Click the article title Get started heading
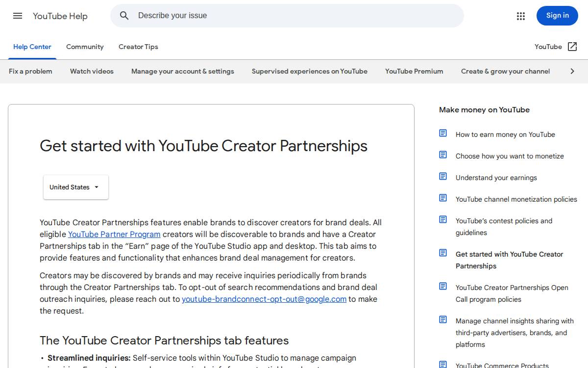This screenshot has width=588, height=368. pos(203,146)
